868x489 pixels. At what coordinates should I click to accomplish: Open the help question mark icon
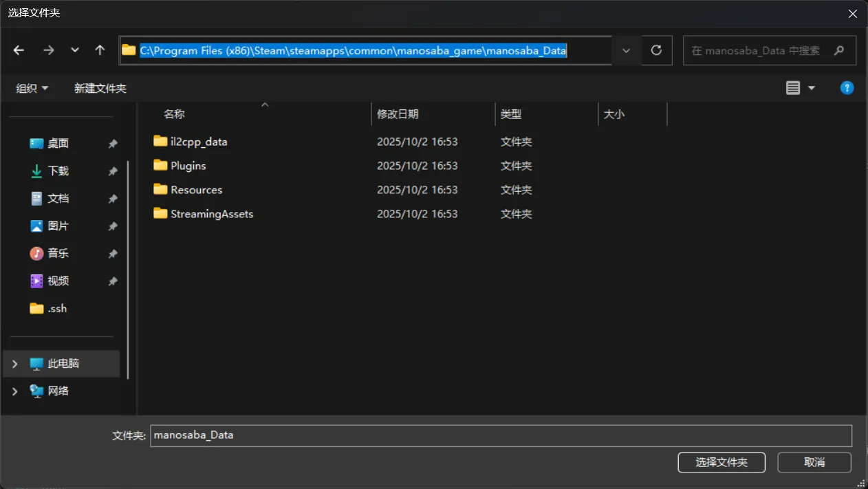coord(847,88)
